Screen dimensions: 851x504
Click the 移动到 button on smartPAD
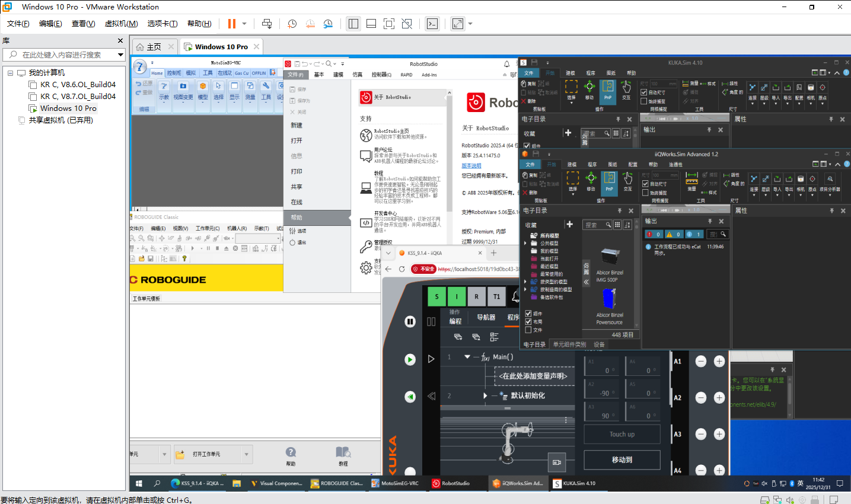coord(621,460)
